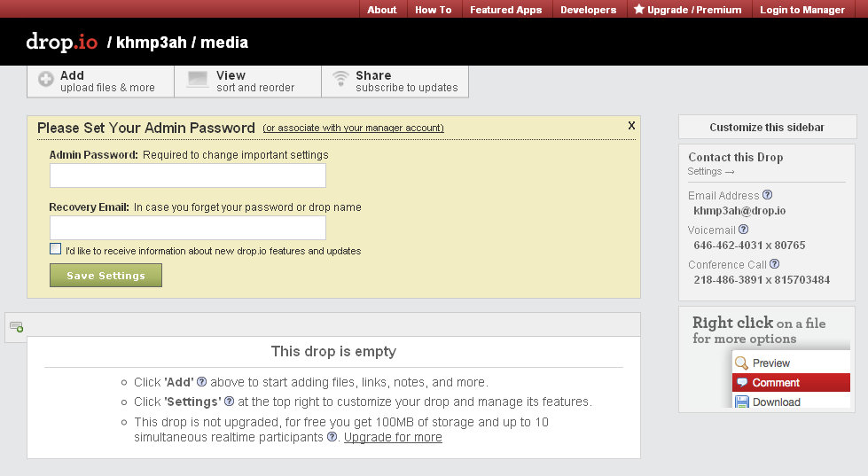Click into the Recovery Email field
868x476 pixels.
188,228
